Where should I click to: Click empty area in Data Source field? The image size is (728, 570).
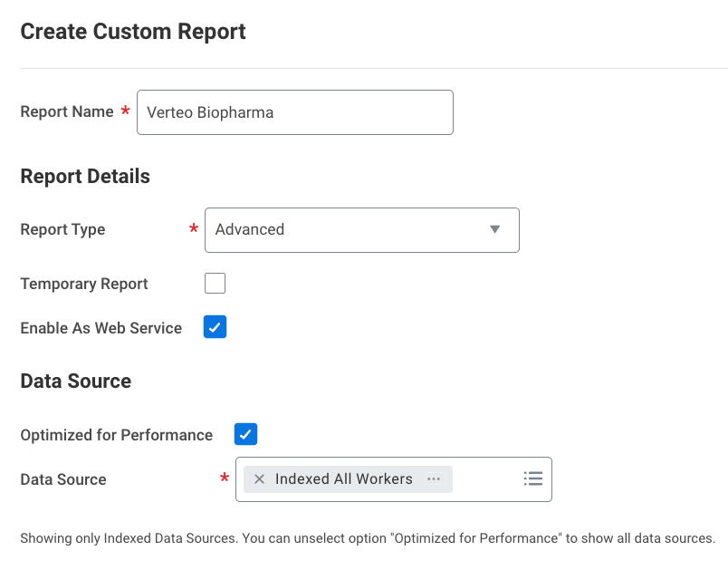coord(485,479)
